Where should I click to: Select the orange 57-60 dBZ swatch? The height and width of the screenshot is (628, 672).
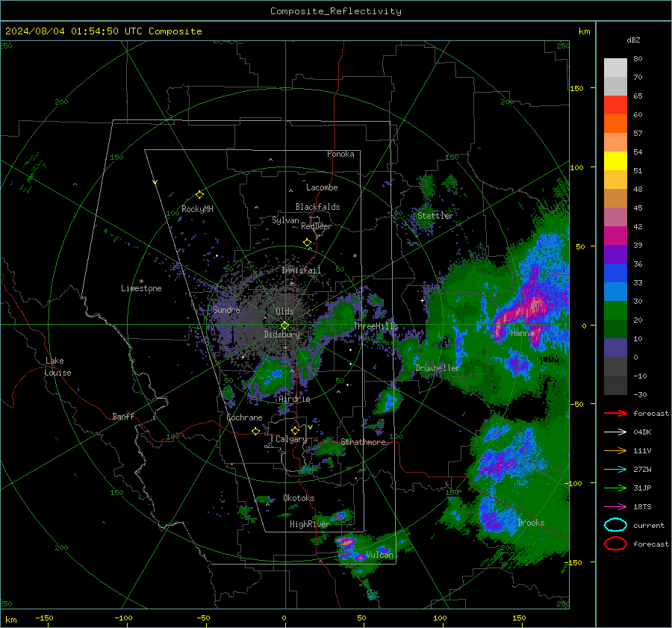click(615, 124)
